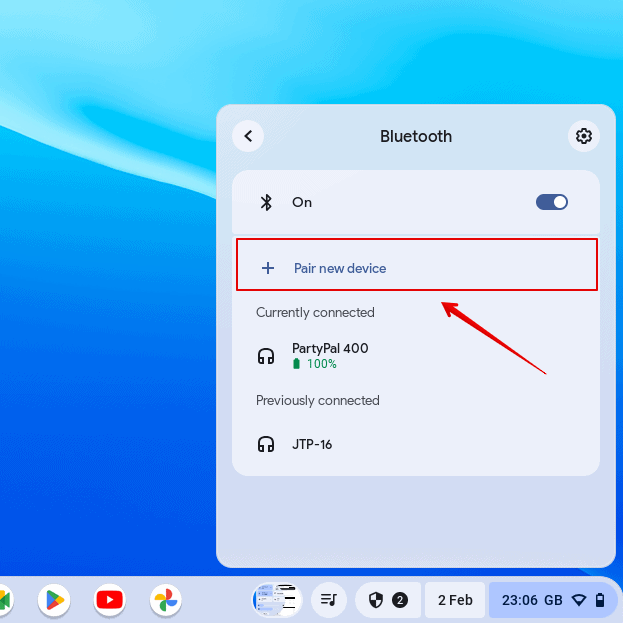Image resolution: width=623 pixels, height=623 pixels.
Task: Open YouTube from the shelf
Action: pos(110,600)
